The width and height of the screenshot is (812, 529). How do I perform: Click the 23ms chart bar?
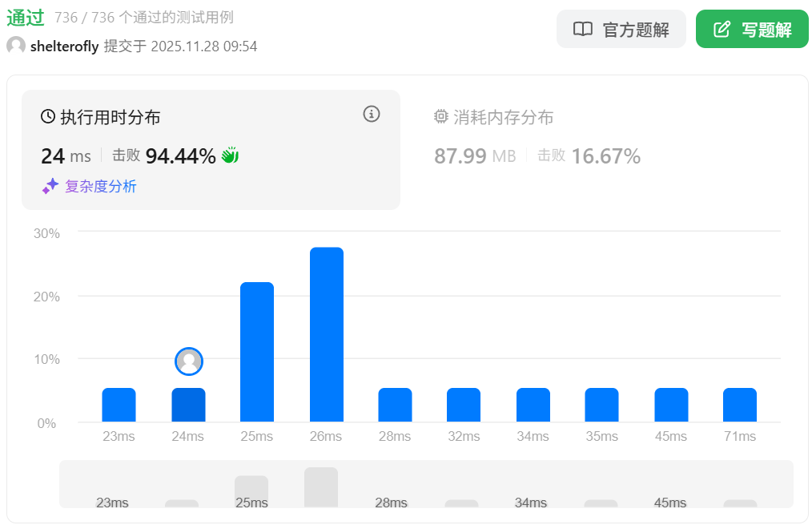[x=119, y=405]
